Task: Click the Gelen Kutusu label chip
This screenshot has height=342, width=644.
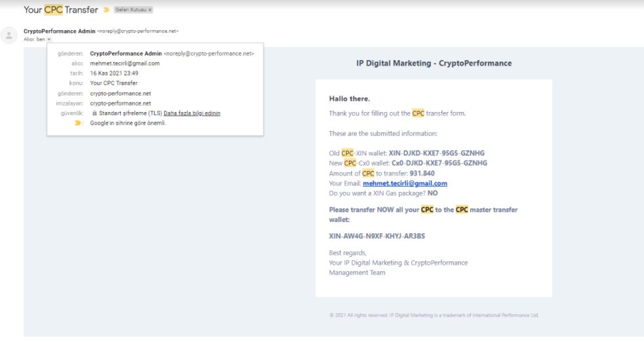Action: click(x=133, y=10)
